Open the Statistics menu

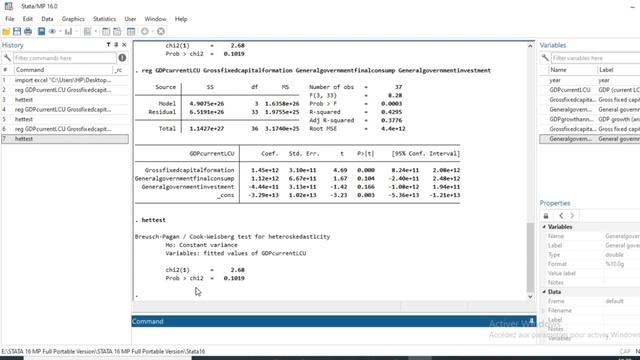tap(104, 19)
